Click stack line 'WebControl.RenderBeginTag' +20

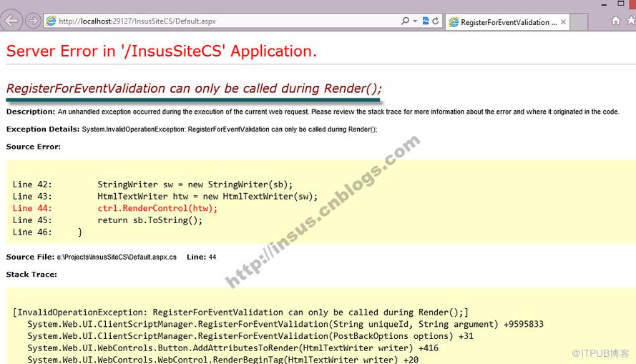point(222,359)
